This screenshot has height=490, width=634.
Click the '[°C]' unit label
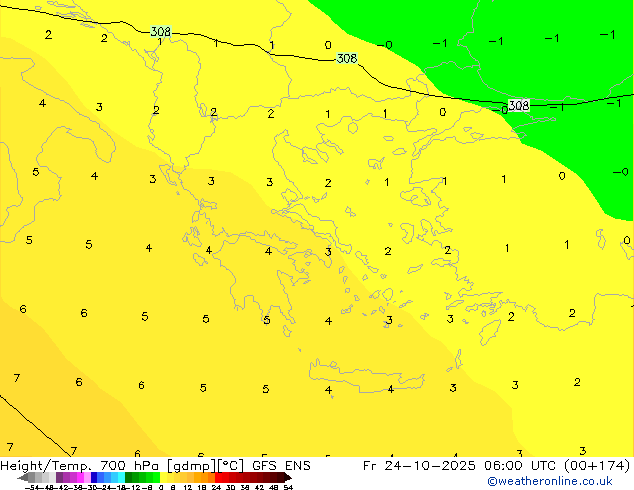[230, 466]
